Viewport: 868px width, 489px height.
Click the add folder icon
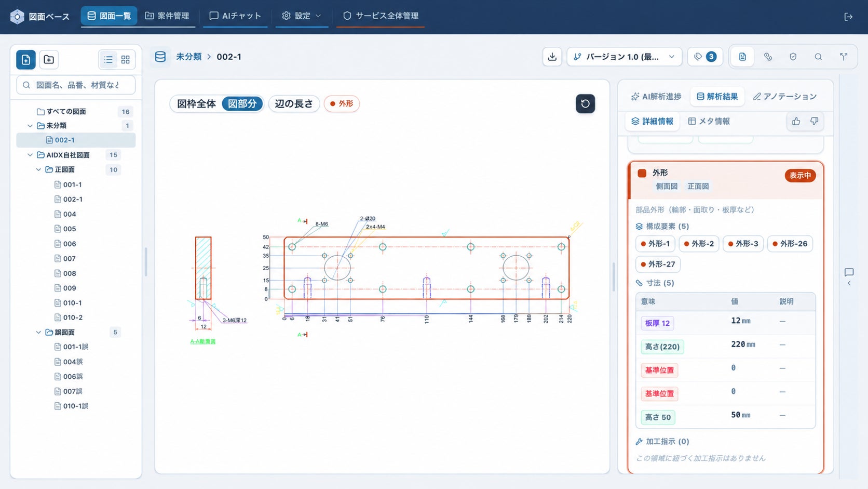click(x=49, y=60)
